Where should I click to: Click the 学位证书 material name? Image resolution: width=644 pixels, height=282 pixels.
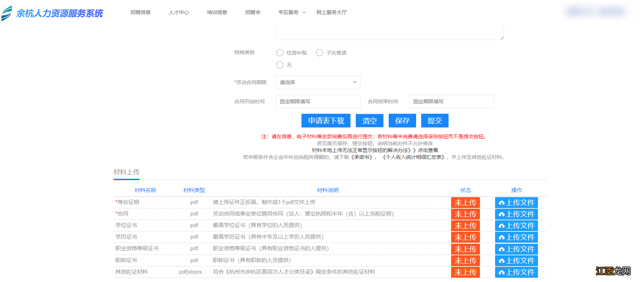(x=126, y=225)
